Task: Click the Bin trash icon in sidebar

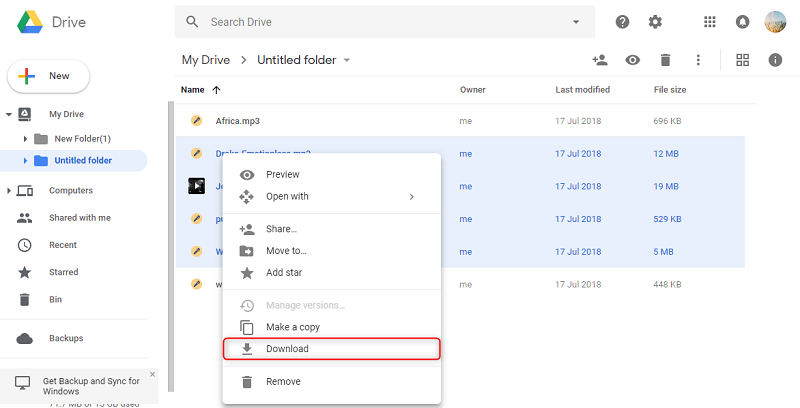Action: 24,299
